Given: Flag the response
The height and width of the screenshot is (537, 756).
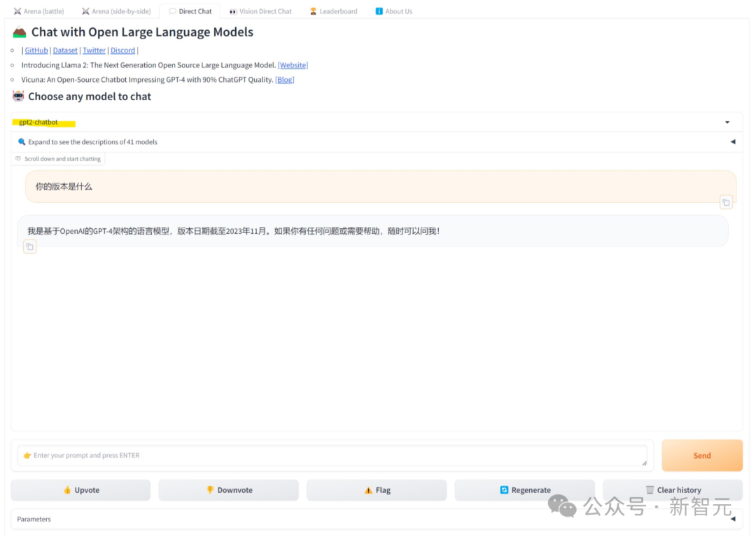Looking at the screenshot, I should click(377, 490).
